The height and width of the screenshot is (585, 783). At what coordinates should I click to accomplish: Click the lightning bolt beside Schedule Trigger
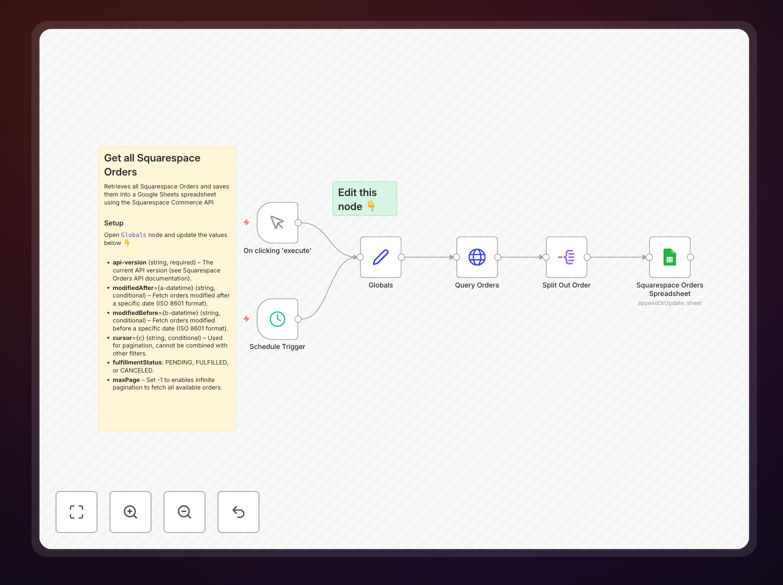point(246,318)
